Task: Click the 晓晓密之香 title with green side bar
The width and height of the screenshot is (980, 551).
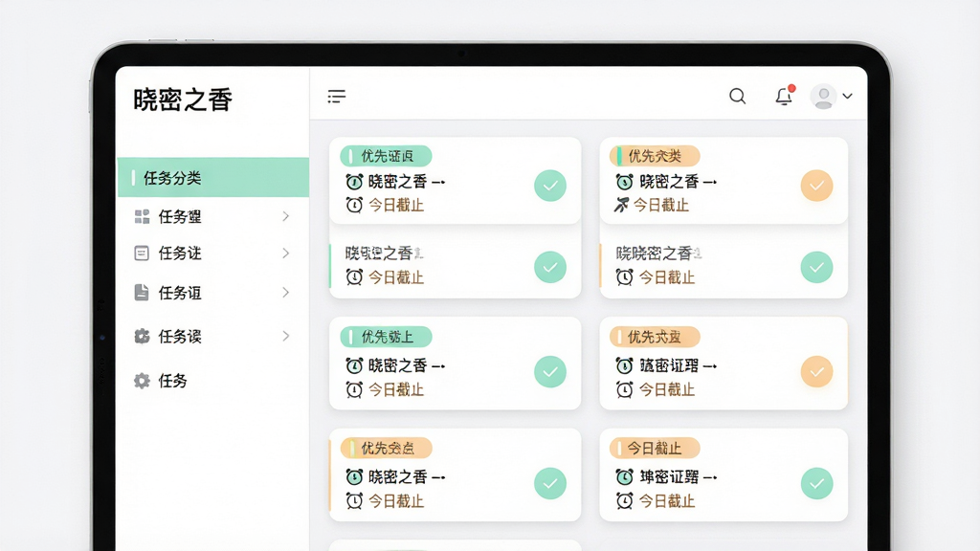Action: pos(385,253)
